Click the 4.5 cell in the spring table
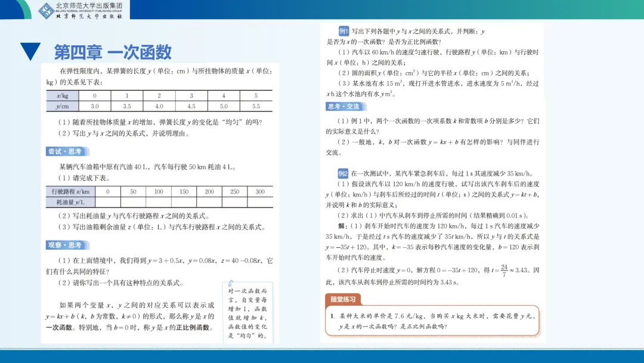Viewport: 644px width, 363px height. pyautogui.click(x=191, y=106)
